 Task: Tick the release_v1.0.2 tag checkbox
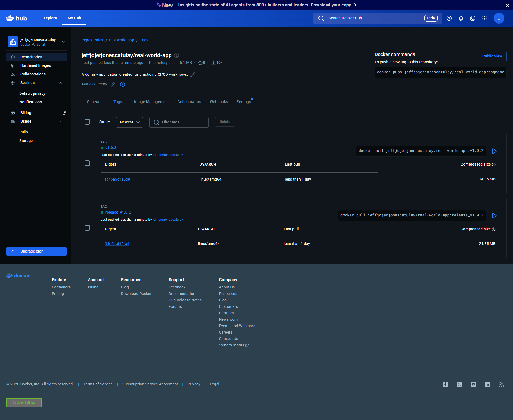coord(87,228)
